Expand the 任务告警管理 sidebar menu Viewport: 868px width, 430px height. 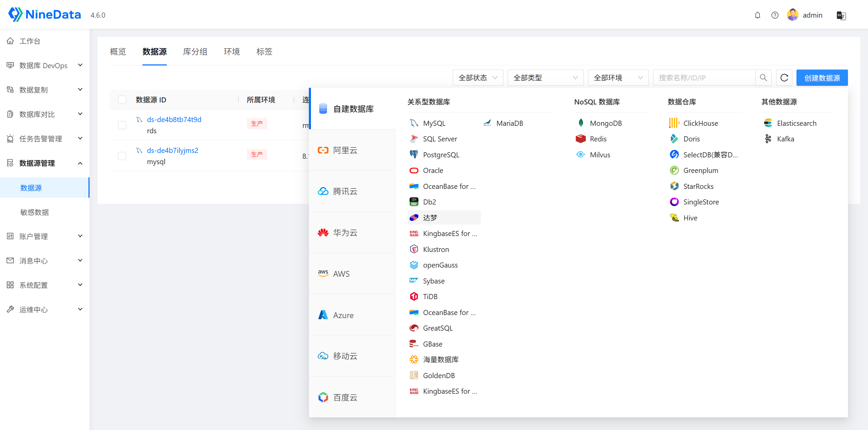point(45,139)
